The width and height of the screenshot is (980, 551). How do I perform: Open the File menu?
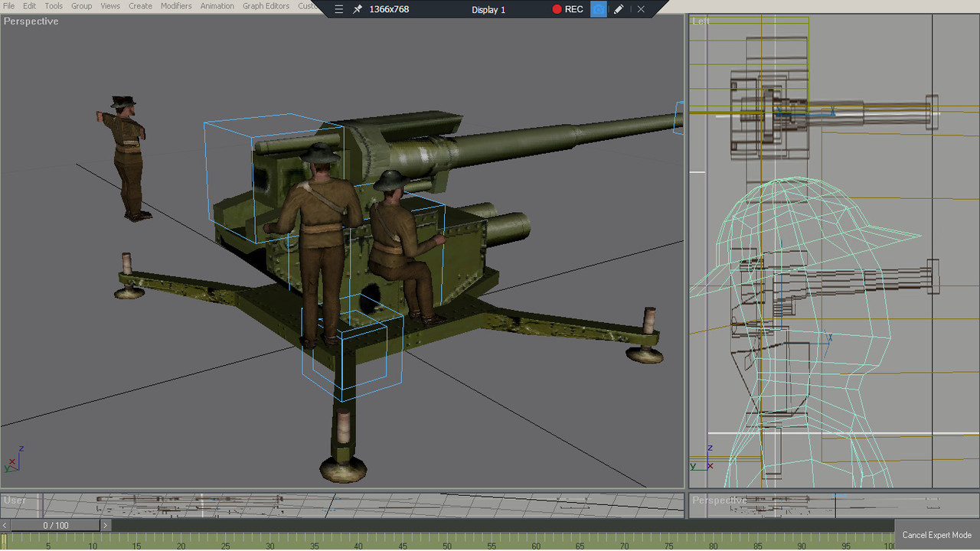[x=9, y=6]
